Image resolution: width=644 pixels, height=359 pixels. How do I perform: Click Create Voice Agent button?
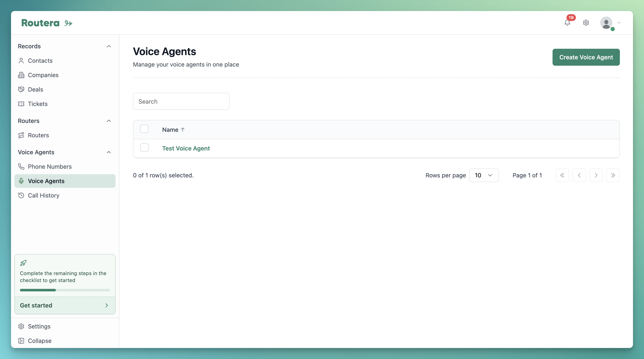[586, 57]
